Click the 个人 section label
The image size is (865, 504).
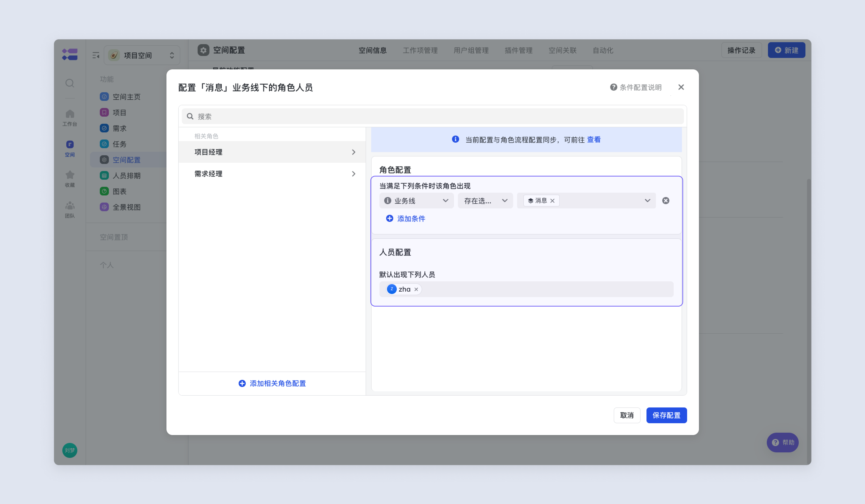coord(106,265)
